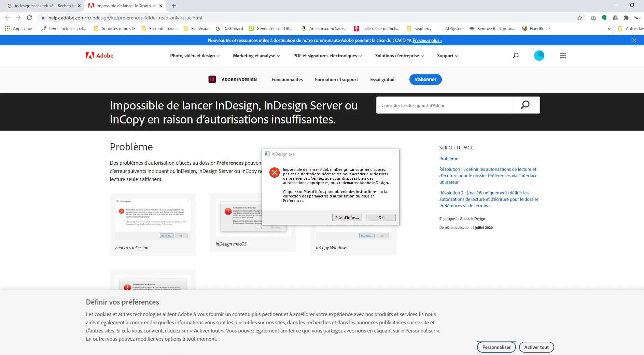Open the Remove Background bookmark
644x355 pixels.
pos(492,29)
